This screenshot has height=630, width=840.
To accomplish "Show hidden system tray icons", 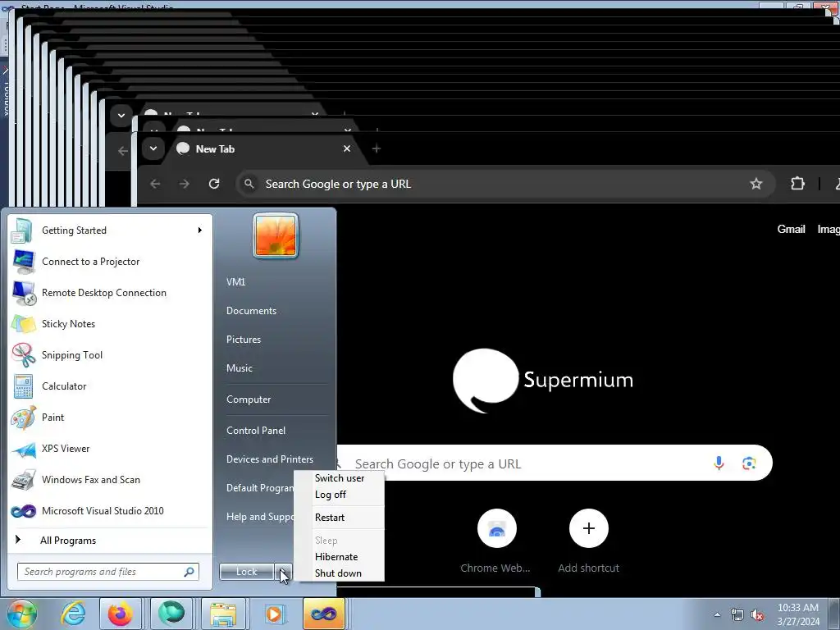I will click(717, 614).
